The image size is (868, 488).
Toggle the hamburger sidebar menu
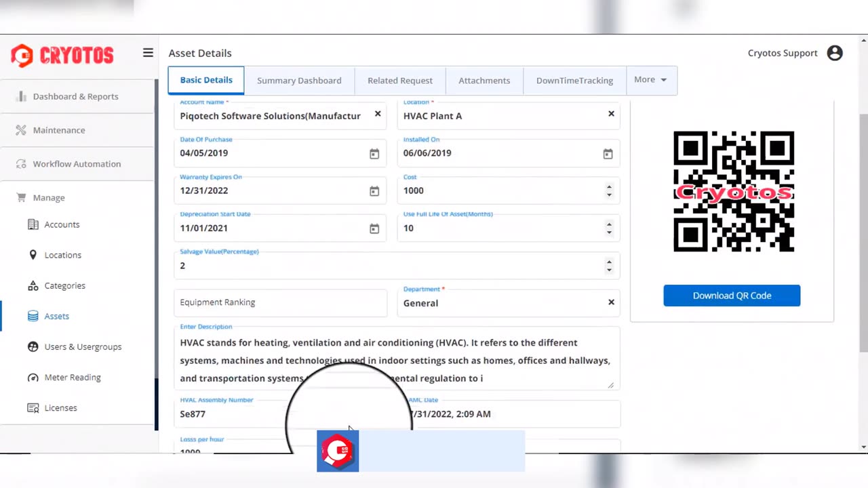(x=148, y=53)
